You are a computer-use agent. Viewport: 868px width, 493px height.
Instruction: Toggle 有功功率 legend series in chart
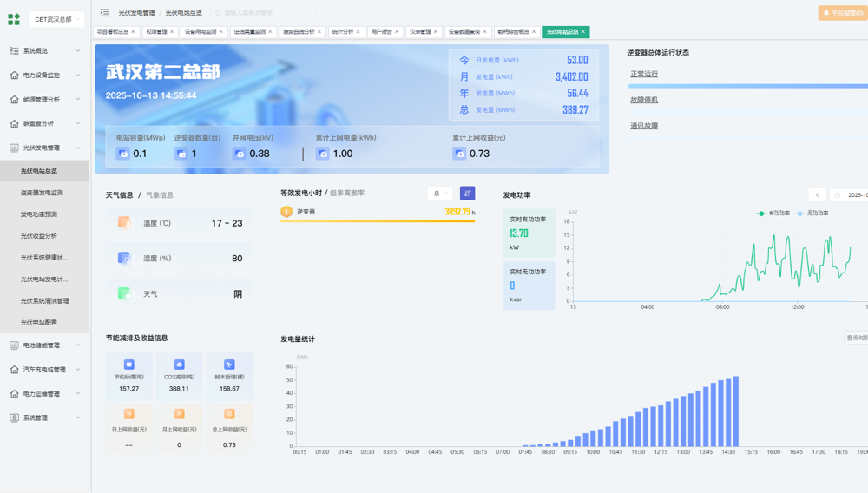(773, 213)
